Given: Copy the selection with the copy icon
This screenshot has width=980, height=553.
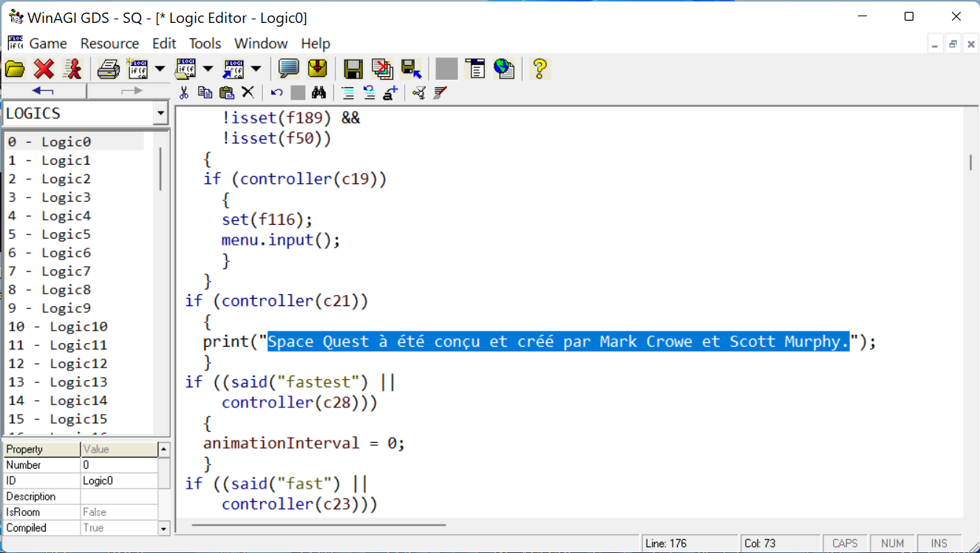Looking at the screenshot, I should click(205, 92).
